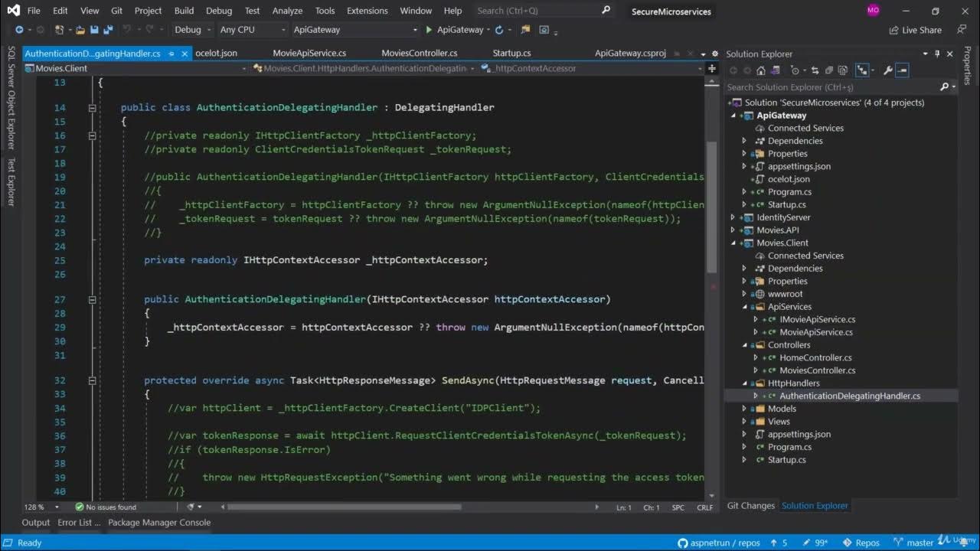
Task: Click the search magnifier in title bar
Action: 606,10
